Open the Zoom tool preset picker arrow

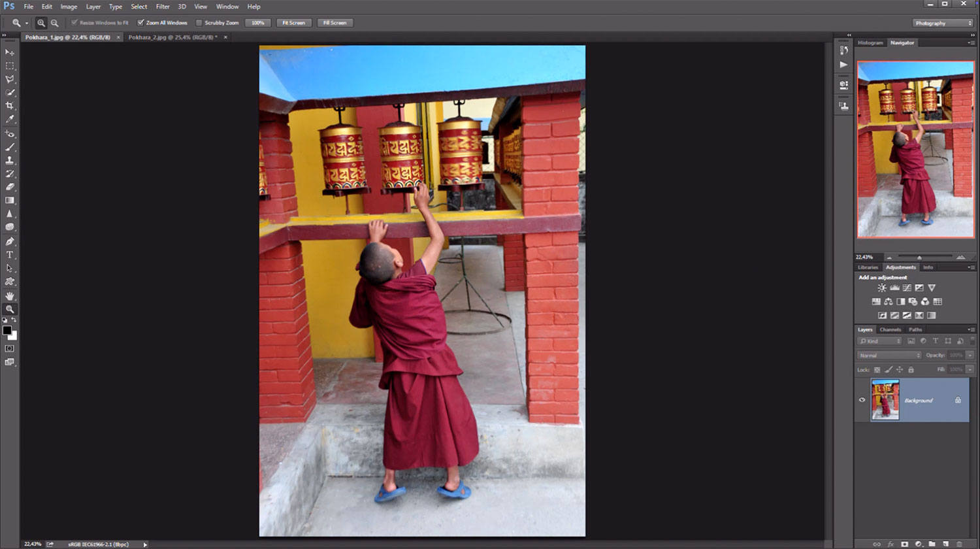point(27,23)
